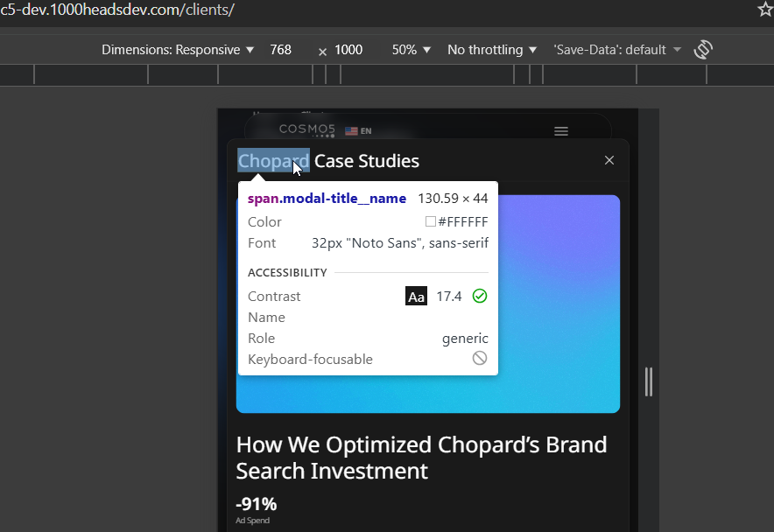This screenshot has width=774, height=532.
Task: Close the Chopard Case Studies modal
Action: point(609,160)
